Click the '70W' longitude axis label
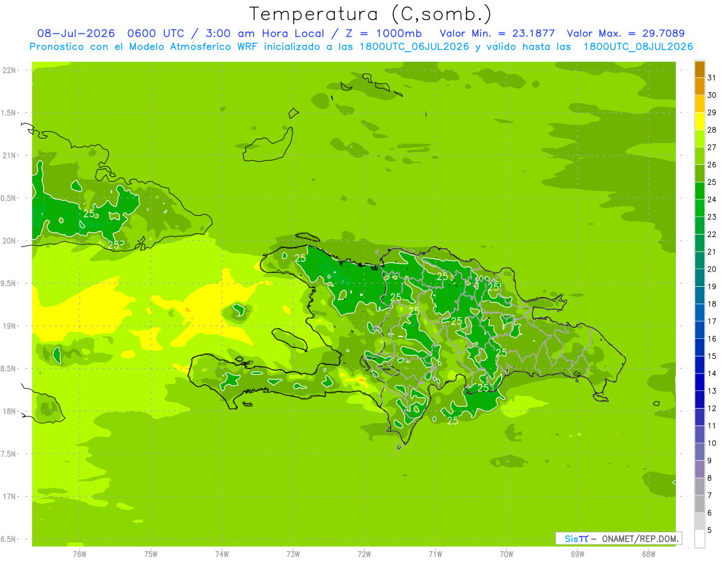The image size is (728, 562). pyautogui.click(x=507, y=554)
